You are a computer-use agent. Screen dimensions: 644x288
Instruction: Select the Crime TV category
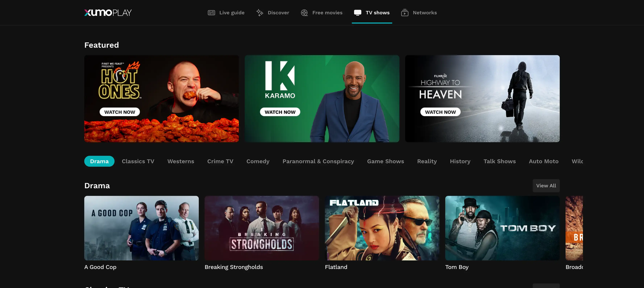[220, 161]
